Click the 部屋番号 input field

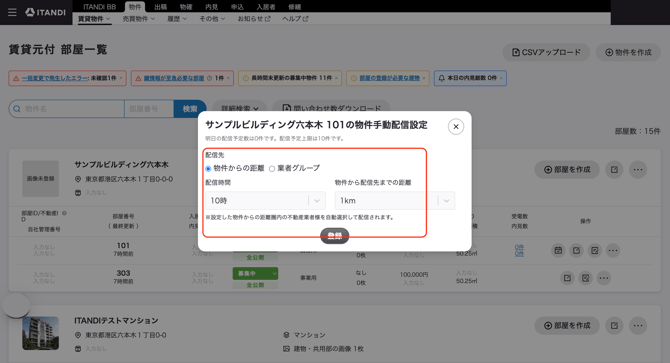coord(149,109)
